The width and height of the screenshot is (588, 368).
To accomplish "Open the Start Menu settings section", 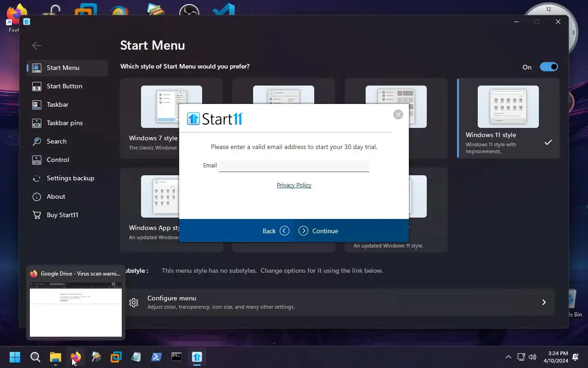I will pyautogui.click(x=68, y=68).
